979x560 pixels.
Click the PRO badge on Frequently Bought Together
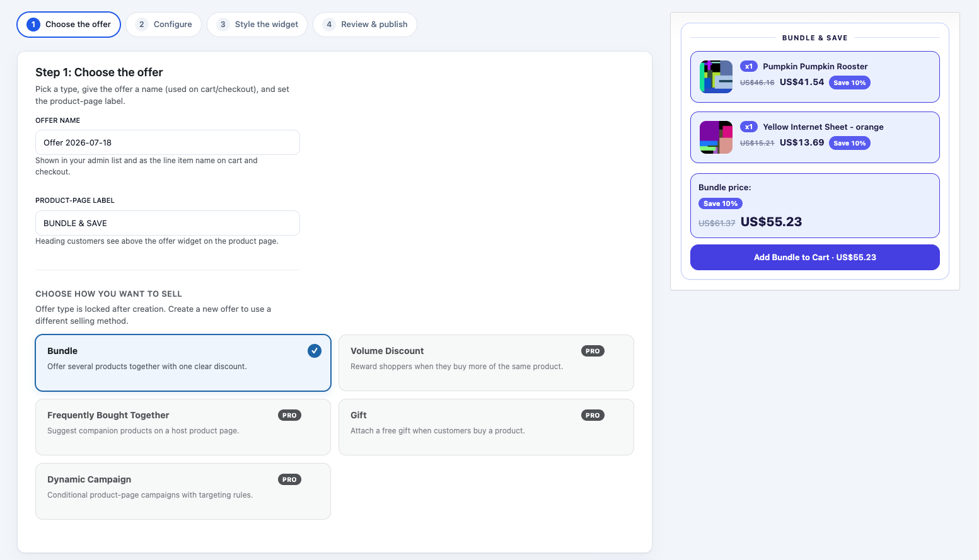(x=289, y=415)
